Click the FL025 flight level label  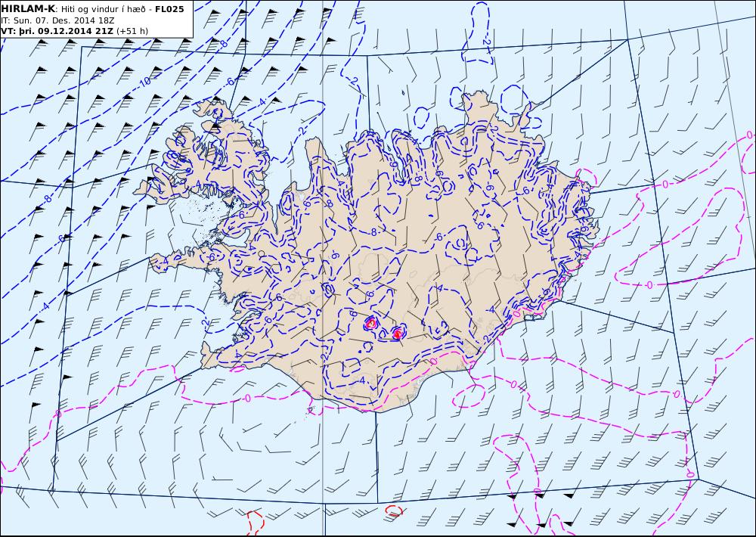pos(169,9)
